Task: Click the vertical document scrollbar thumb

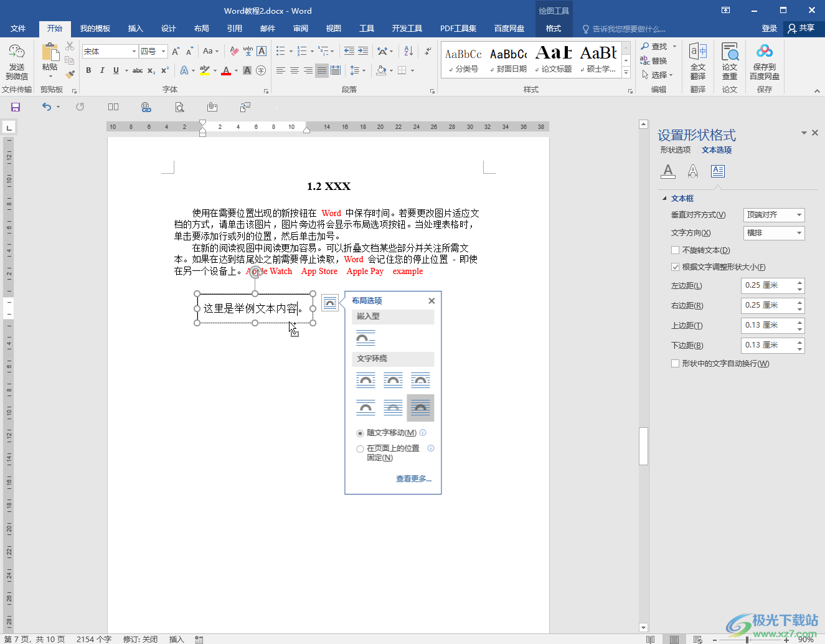Action: click(644, 446)
